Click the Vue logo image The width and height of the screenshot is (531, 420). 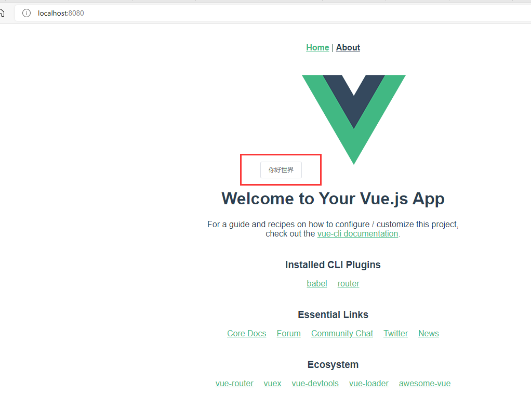[x=353, y=120]
